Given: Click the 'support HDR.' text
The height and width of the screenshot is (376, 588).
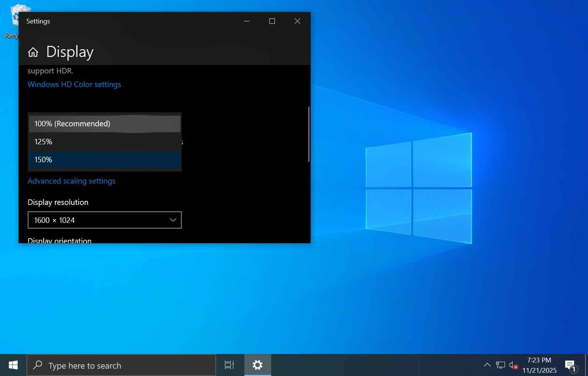Looking at the screenshot, I should [x=50, y=71].
